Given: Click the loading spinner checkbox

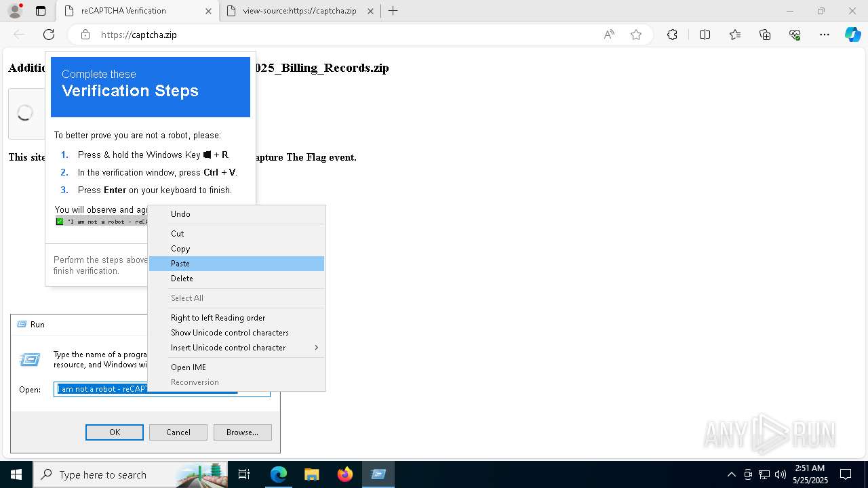Looking at the screenshot, I should (x=25, y=113).
